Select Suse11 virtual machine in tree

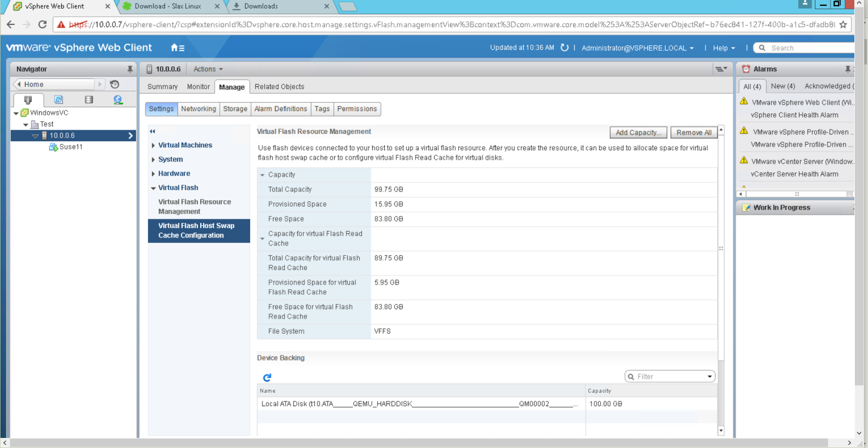point(71,147)
